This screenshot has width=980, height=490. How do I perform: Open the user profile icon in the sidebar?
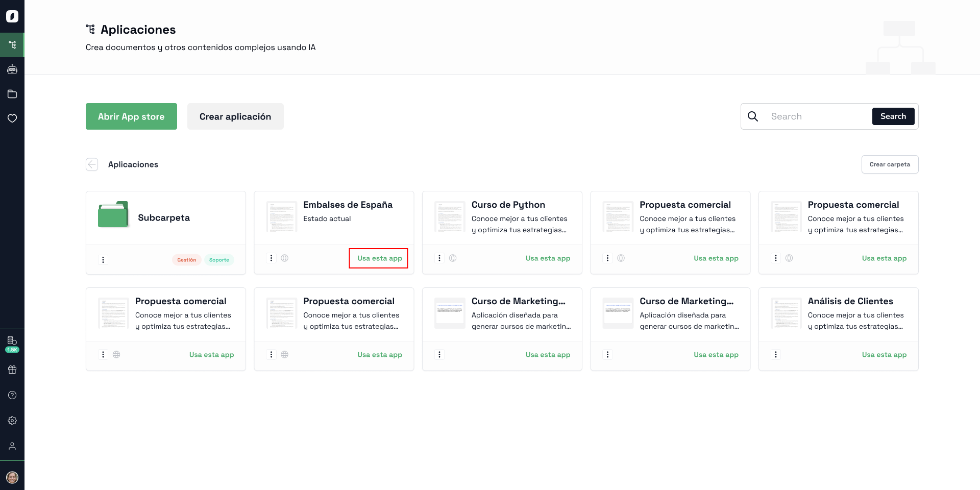[x=12, y=446]
